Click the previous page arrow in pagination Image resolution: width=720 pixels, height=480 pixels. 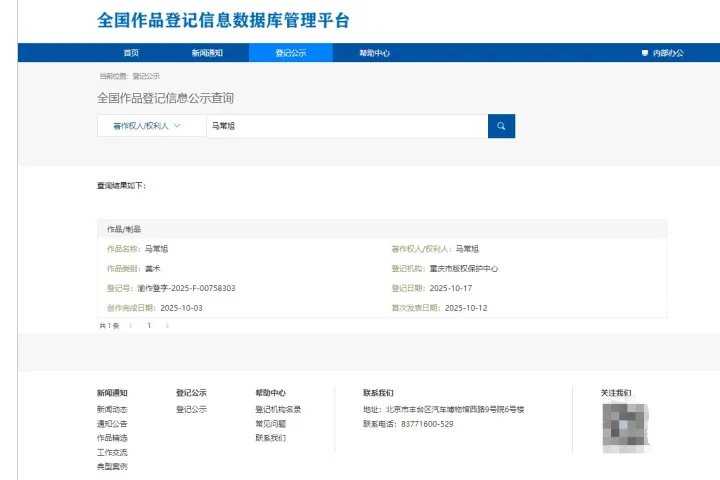[x=131, y=326]
